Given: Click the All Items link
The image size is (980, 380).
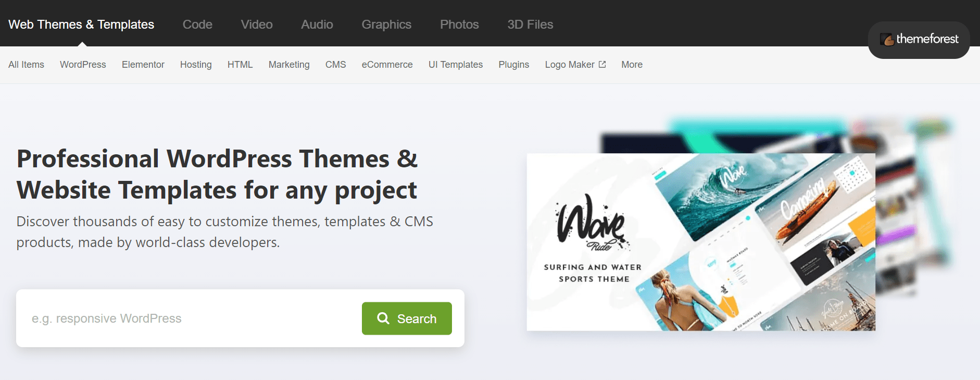Looking at the screenshot, I should [26, 65].
